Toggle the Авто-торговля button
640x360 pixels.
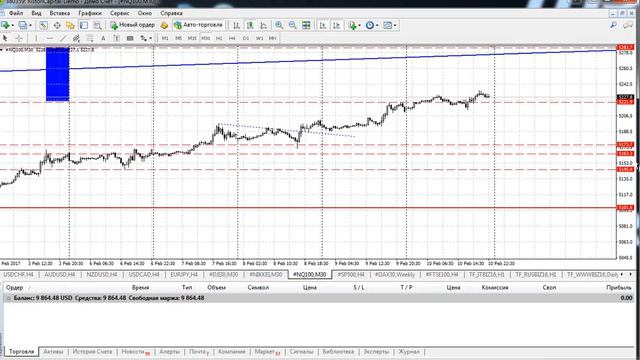[198, 25]
